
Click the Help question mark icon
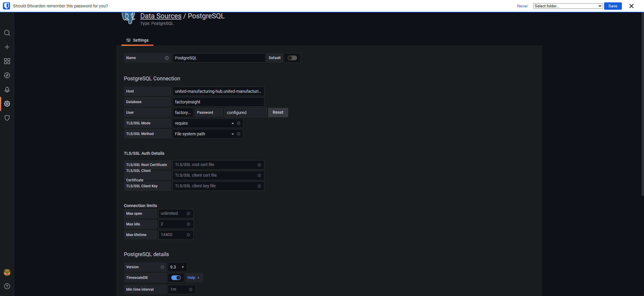click(7, 286)
